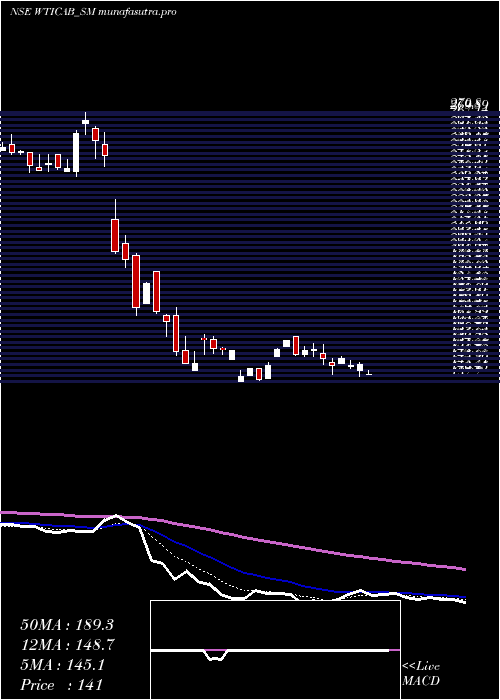This screenshot has width=500, height=700.
Task: Click the 12MA : 148.7 label
Action: [67, 645]
